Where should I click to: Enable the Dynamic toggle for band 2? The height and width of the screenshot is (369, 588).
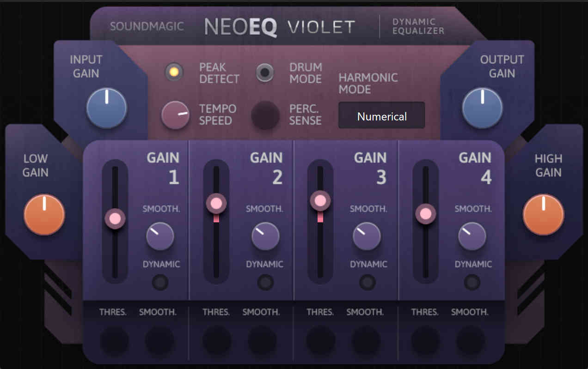(x=265, y=282)
